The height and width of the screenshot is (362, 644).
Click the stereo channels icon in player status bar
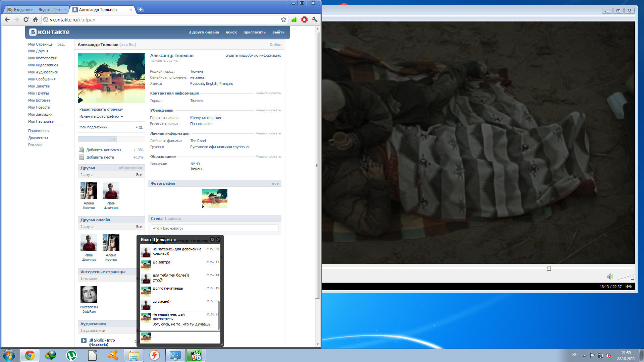click(x=629, y=287)
